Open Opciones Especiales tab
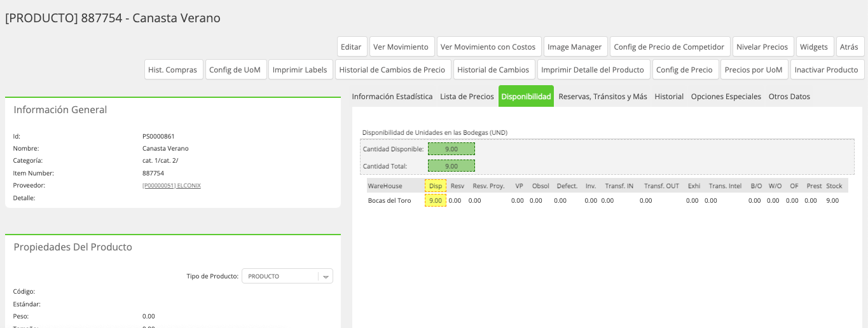868x328 pixels. click(x=726, y=97)
